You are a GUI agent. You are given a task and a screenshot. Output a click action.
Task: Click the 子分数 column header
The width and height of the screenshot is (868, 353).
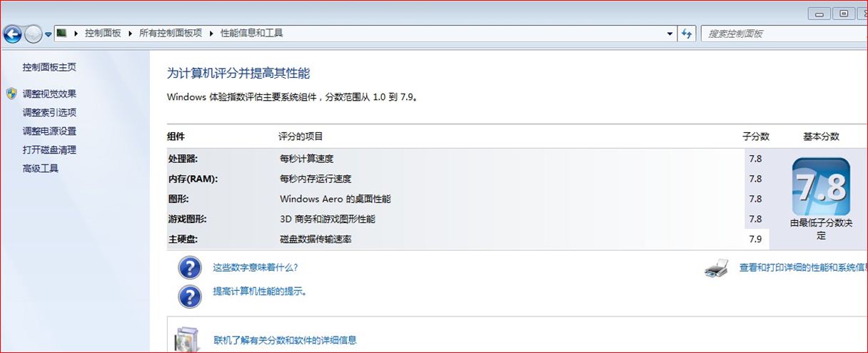pos(755,136)
